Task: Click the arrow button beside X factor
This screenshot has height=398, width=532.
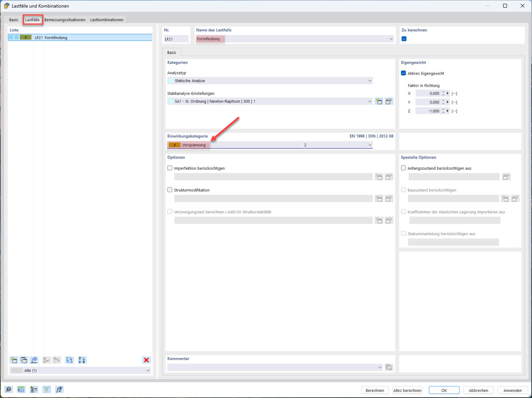Action: point(448,93)
